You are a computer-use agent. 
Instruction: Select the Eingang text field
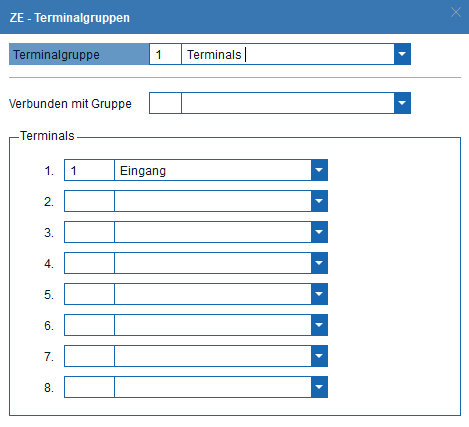213,170
